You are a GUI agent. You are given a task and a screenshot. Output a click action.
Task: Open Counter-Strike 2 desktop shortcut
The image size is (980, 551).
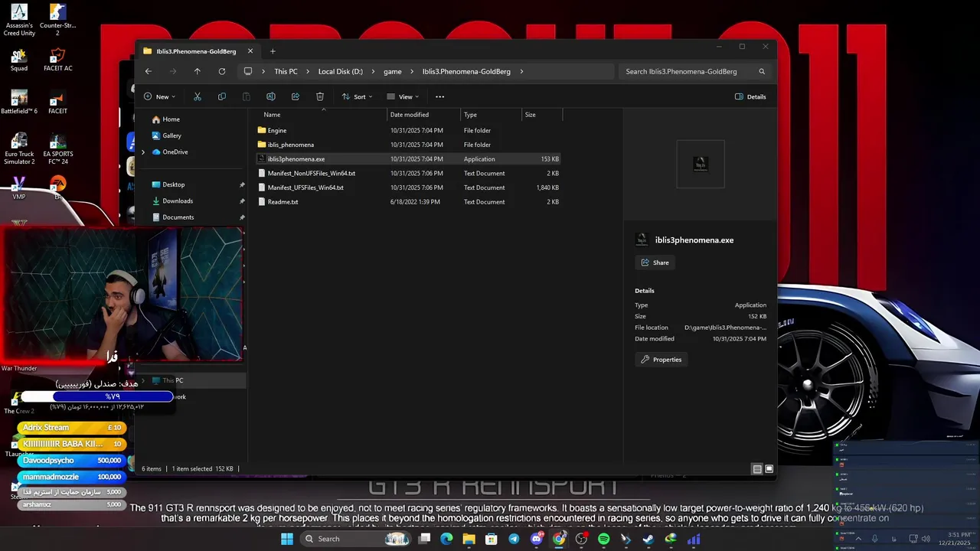(x=57, y=20)
